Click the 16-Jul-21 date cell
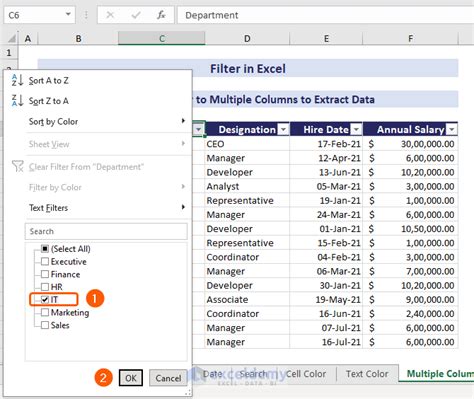 click(x=326, y=342)
